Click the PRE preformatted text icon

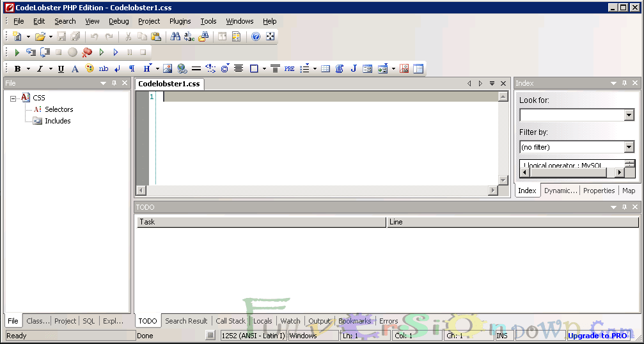tap(290, 69)
